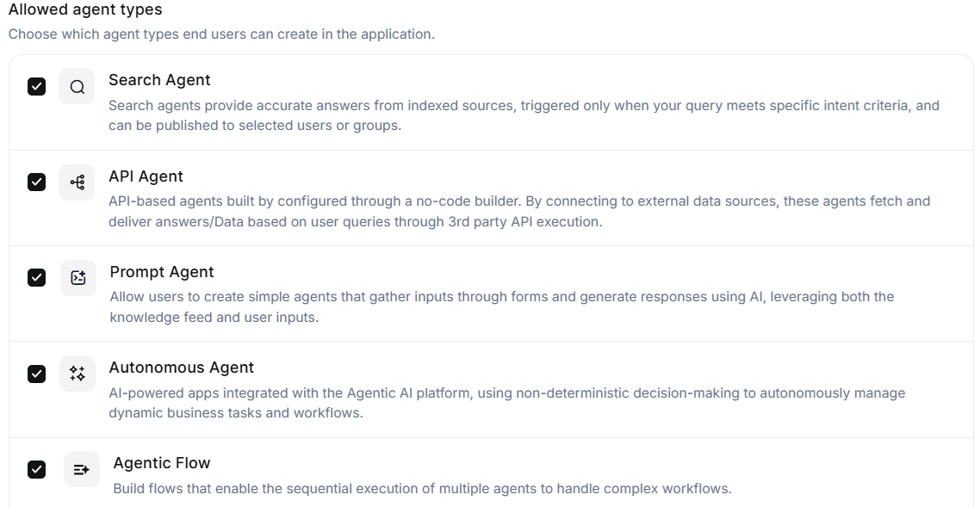Uncheck the API Agent checkbox

point(36,182)
